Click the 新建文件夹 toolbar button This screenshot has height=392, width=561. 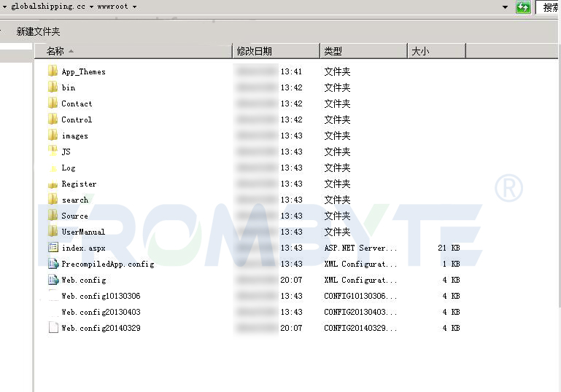[38, 31]
